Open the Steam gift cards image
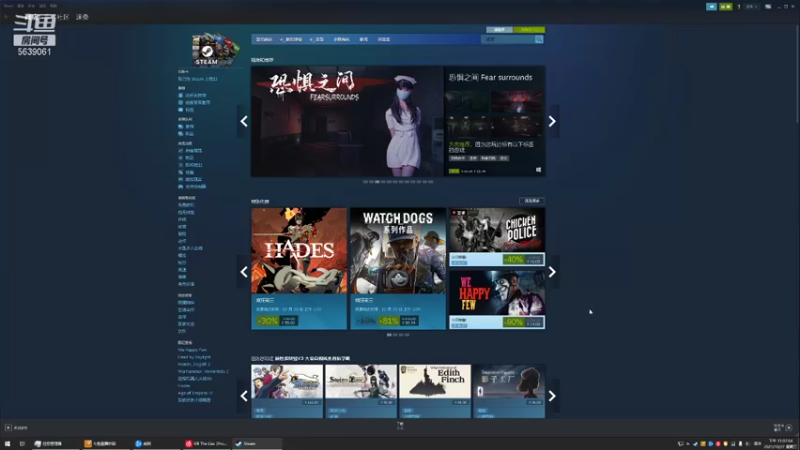 (215, 49)
